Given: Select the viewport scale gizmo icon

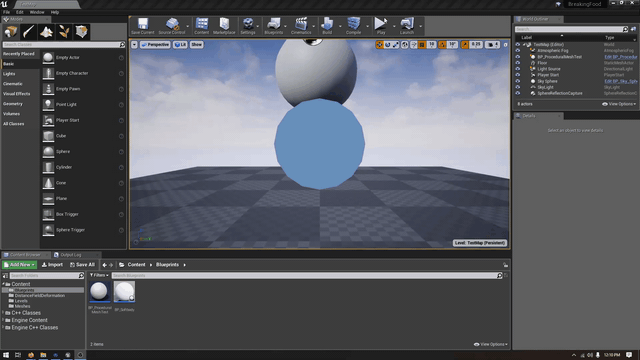Looking at the screenshot, I should coord(396,44).
